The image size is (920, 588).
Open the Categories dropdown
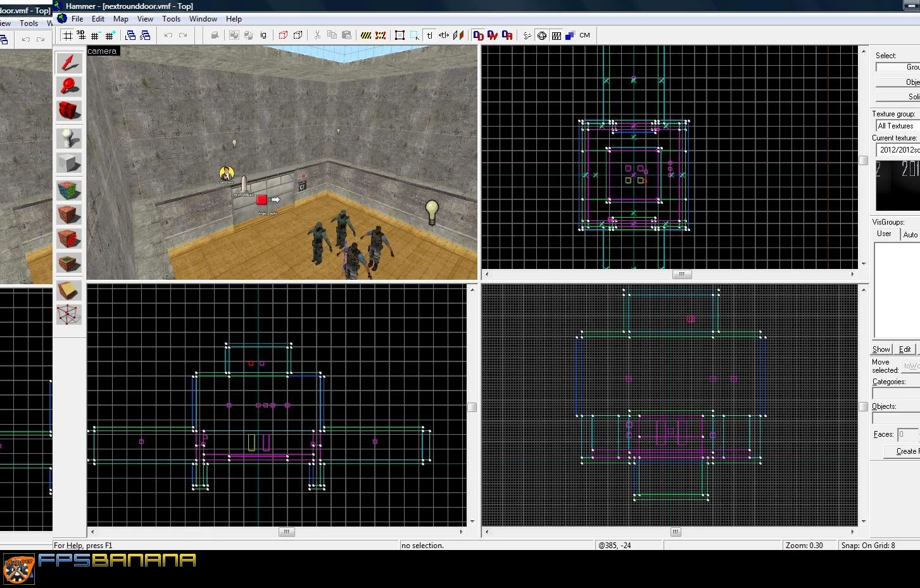point(896,393)
